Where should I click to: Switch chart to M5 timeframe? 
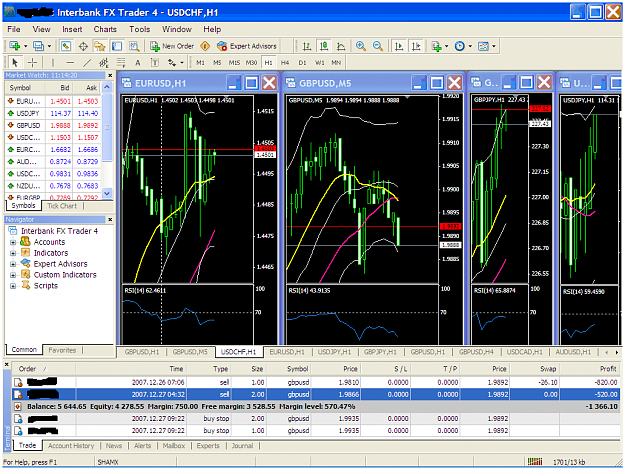click(x=217, y=63)
